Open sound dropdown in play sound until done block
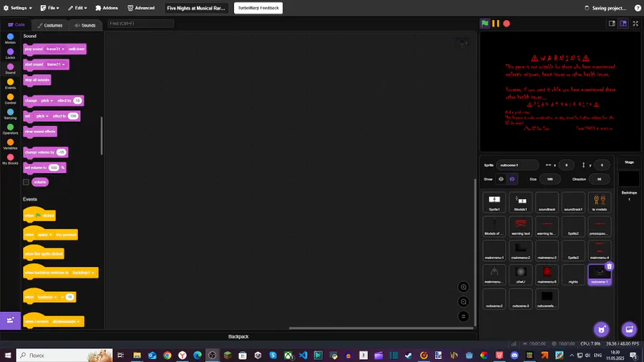This screenshot has width=644, height=362. point(55,49)
